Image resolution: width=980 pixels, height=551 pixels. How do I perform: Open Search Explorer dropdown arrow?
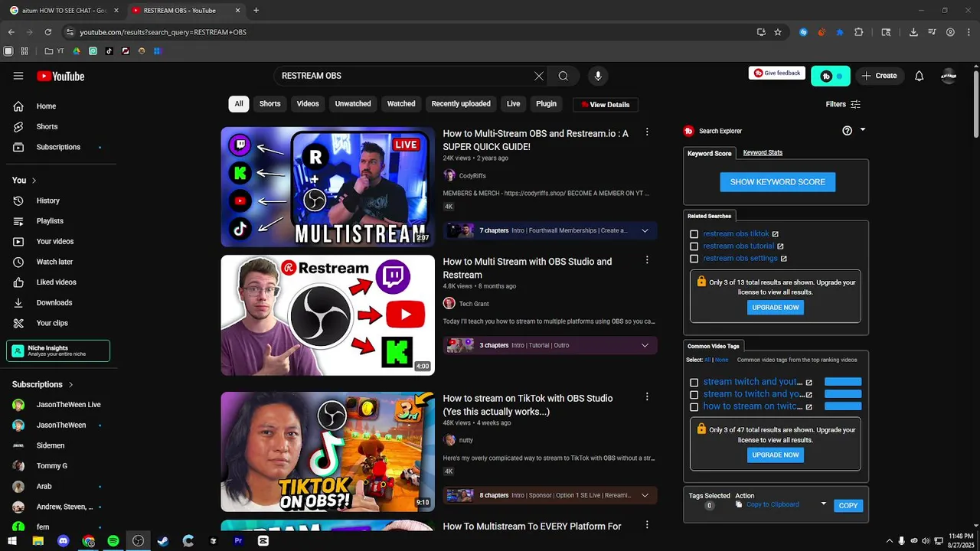point(863,130)
